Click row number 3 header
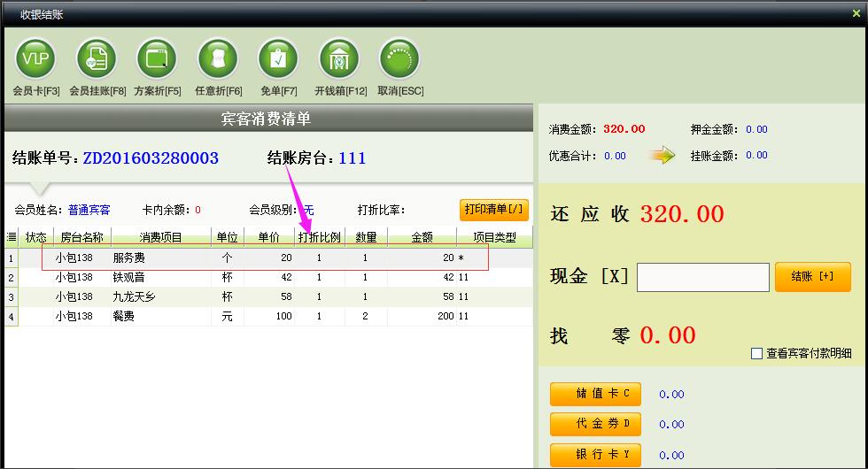Image resolution: width=868 pixels, height=469 pixels. pyautogui.click(x=11, y=297)
